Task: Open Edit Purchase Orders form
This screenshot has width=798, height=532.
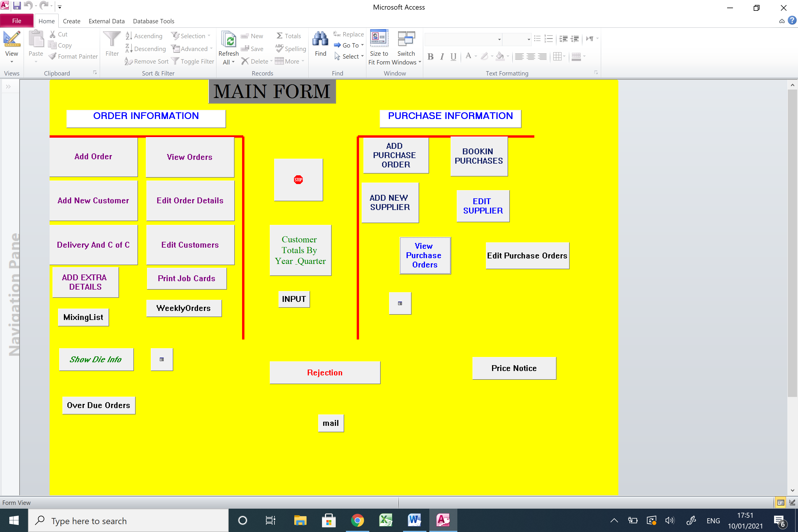Action: click(x=527, y=256)
